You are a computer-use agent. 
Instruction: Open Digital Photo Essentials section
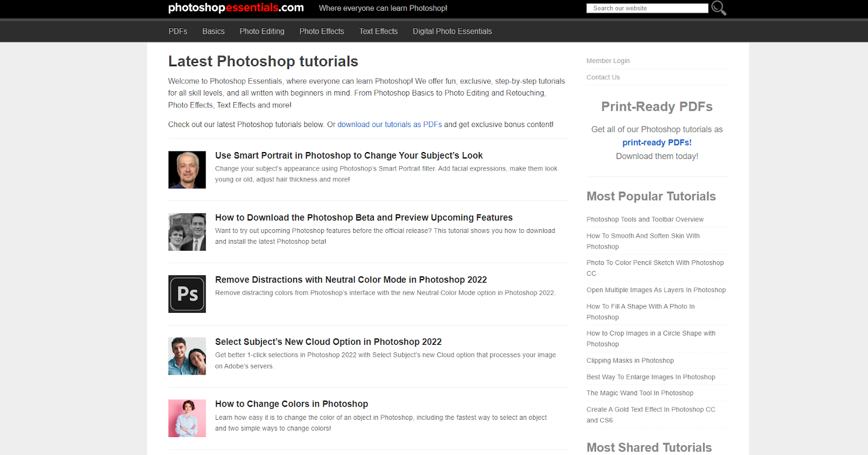pos(452,31)
